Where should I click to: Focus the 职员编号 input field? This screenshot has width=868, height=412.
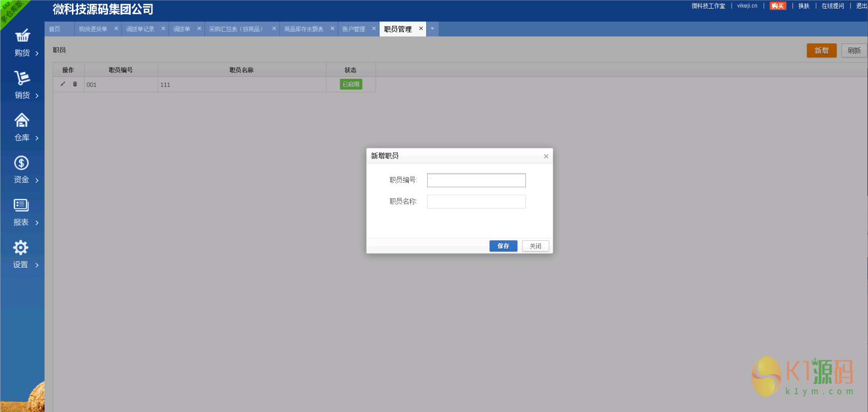pos(476,180)
